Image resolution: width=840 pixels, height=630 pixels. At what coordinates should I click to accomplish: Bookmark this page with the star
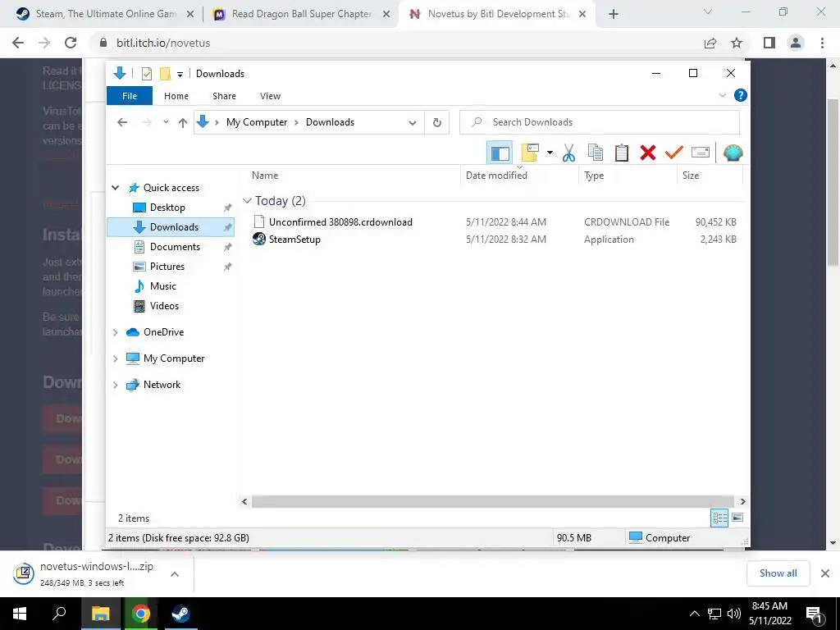pyautogui.click(x=737, y=43)
